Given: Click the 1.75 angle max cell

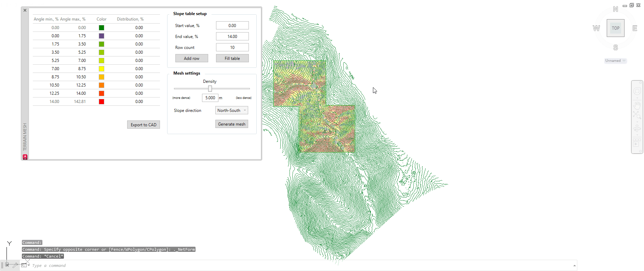Looking at the screenshot, I should (x=82, y=36).
